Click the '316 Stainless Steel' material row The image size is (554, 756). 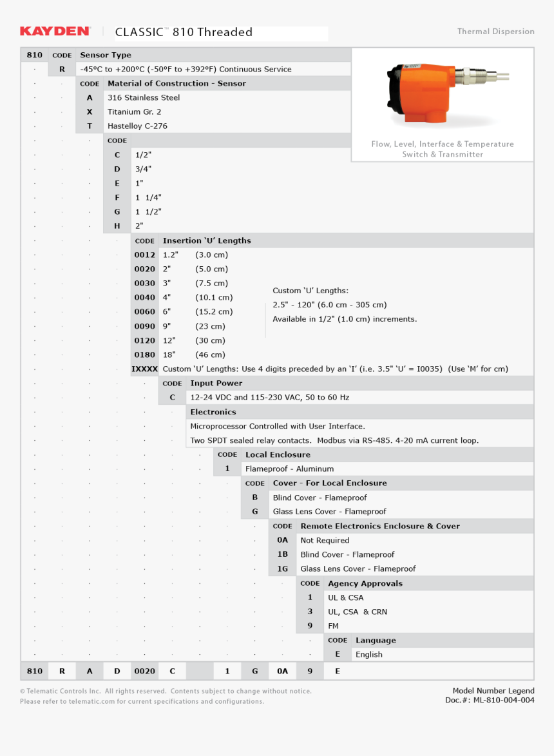tap(144, 98)
